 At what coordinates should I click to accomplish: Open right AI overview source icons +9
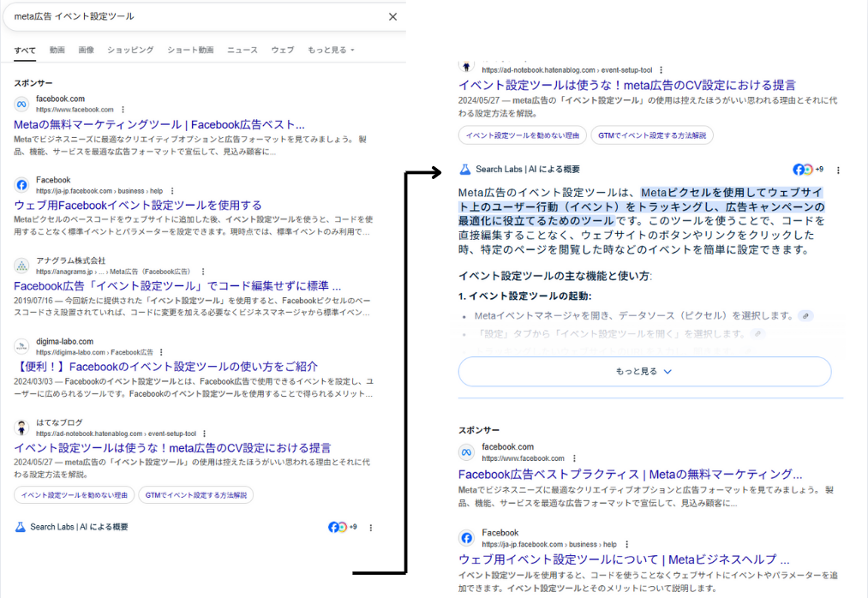808,170
